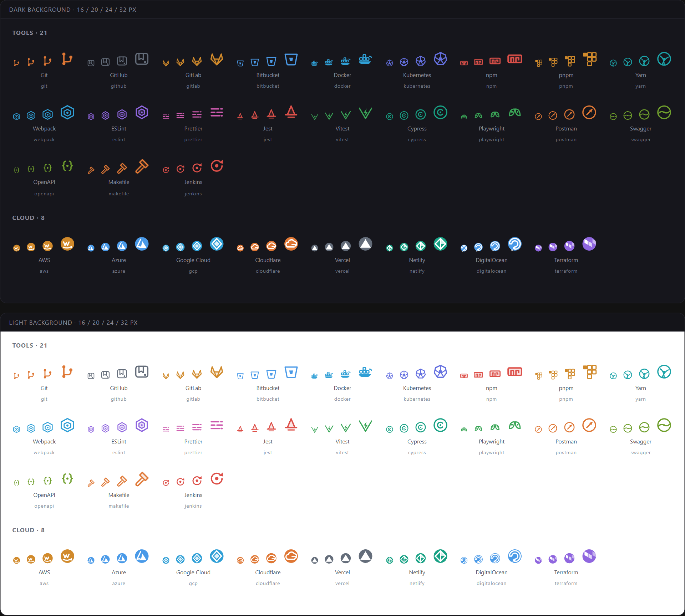The height and width of the screenshot is (616, 685).
Task: Click the largest Vitest icon in dark section
Action: pyautogui.click(x=365, y=112)
